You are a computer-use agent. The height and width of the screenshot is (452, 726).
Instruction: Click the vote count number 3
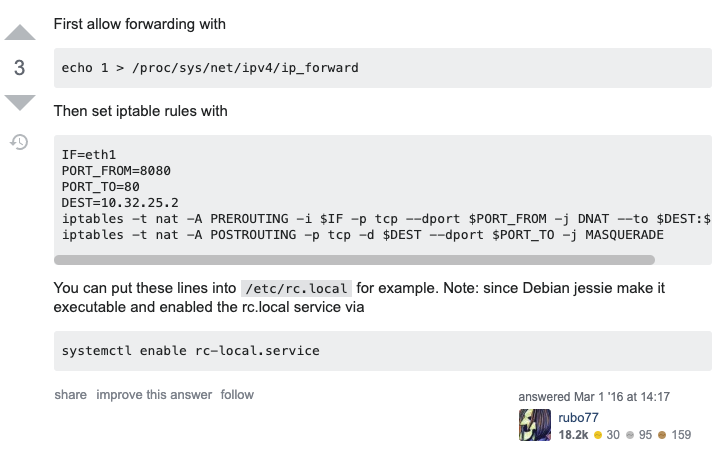pos(20,68)
